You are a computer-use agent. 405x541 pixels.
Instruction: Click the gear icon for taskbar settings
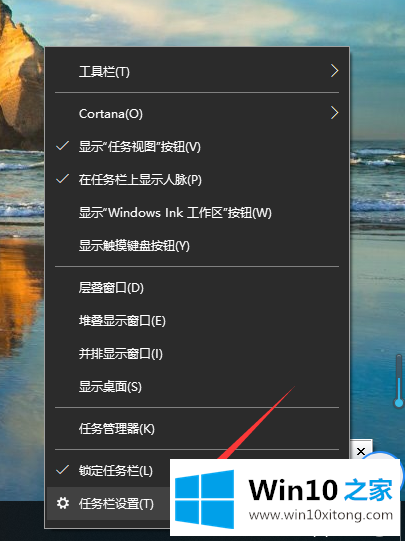[62, 503]
